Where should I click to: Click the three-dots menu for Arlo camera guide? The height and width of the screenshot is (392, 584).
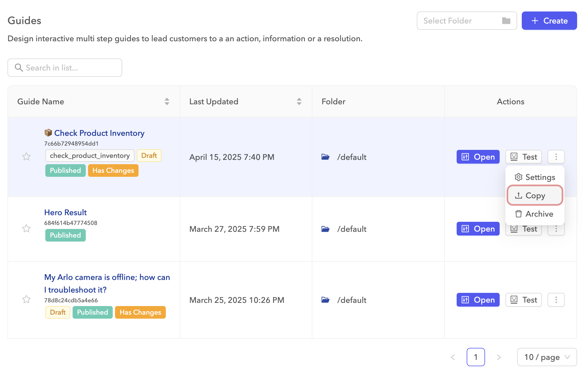[556, 300]
